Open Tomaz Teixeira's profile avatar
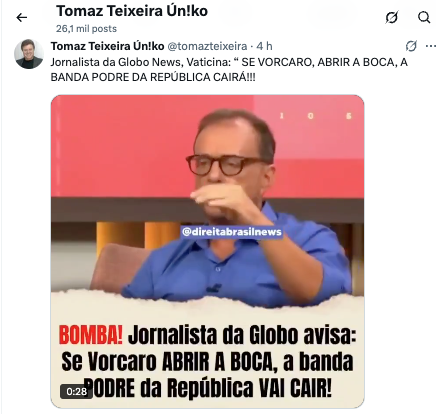Image resolution: width=436 pixels, height=414 pixels. point(29,54)
